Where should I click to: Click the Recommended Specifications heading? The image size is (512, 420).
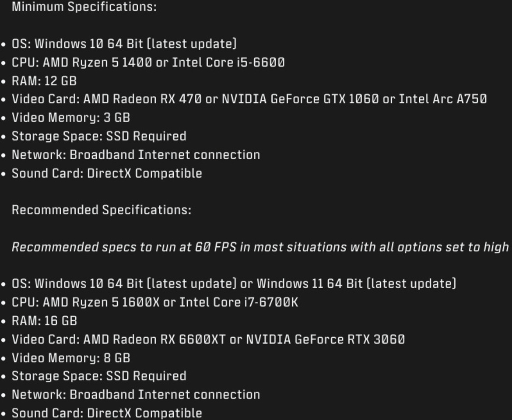click(x=101, y=210)
